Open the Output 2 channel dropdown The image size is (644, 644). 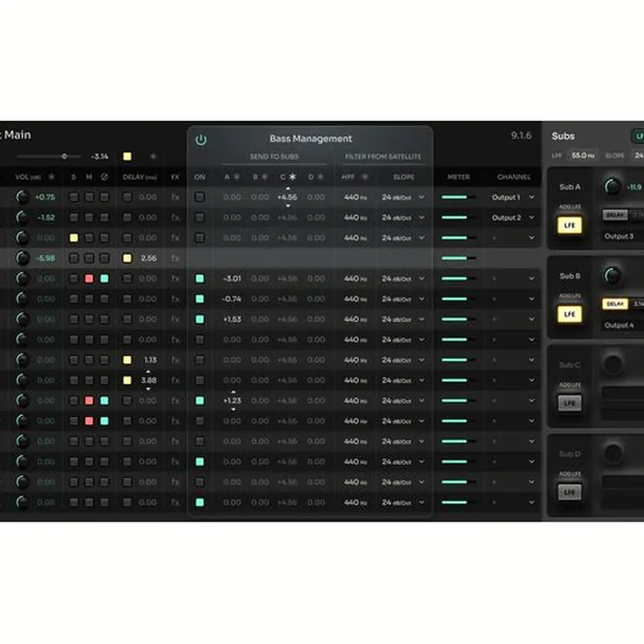513,217
